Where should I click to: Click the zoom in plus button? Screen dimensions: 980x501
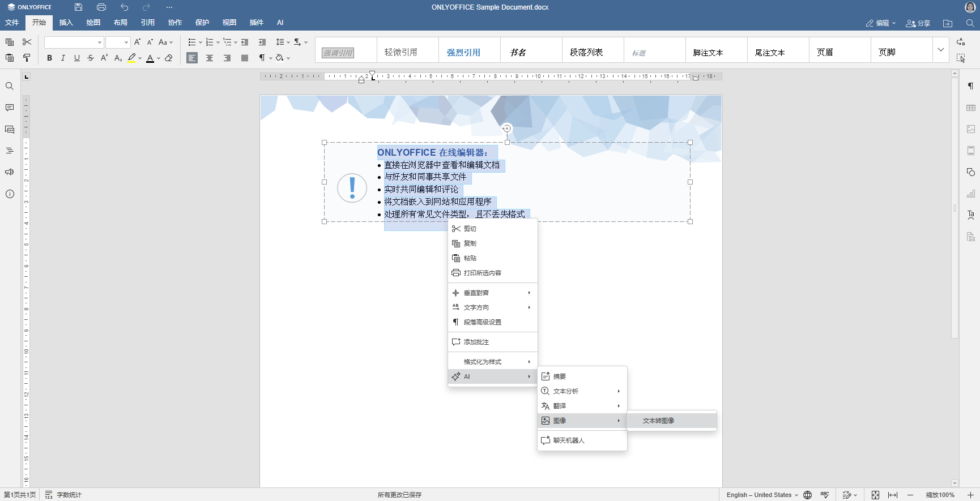tap(970, 495)
